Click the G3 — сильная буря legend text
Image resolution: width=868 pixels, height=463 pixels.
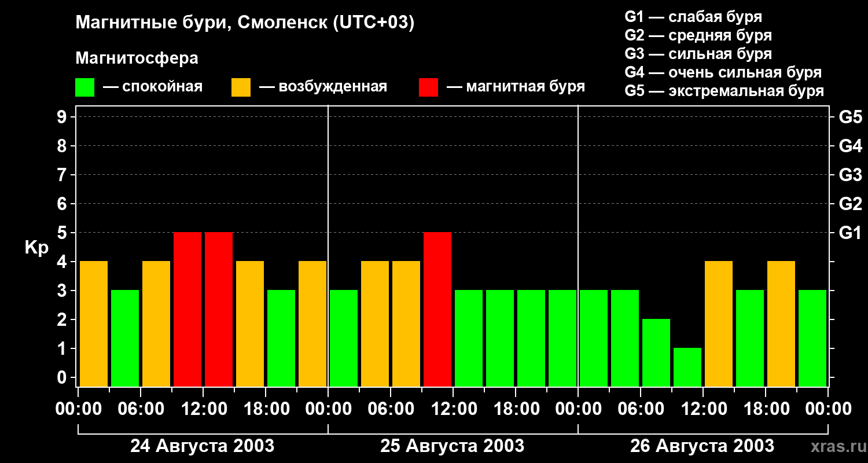[698, 54]
